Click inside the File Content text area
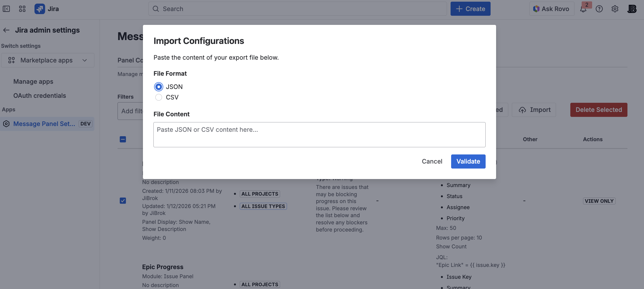644x289 pixels. coord(319,135)
